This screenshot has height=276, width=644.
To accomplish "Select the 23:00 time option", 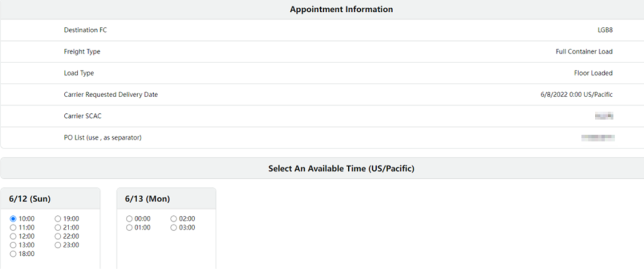I will coord(58,245).
